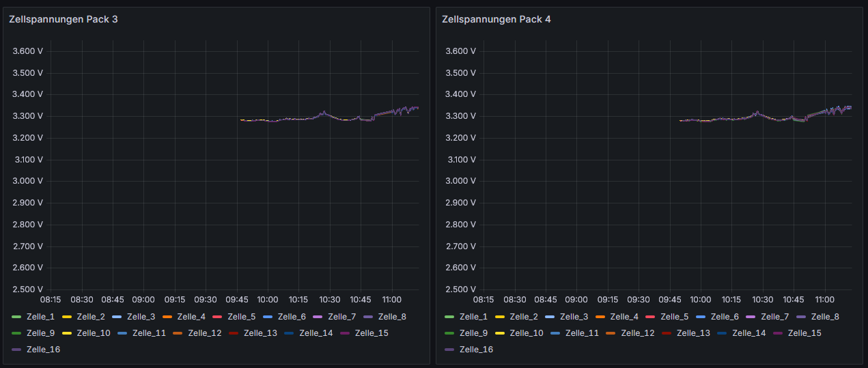Screen dimensions: 868x368
Task: Open the Zellspannungen Pack 3 panel title menu
Action: point(63,19)
